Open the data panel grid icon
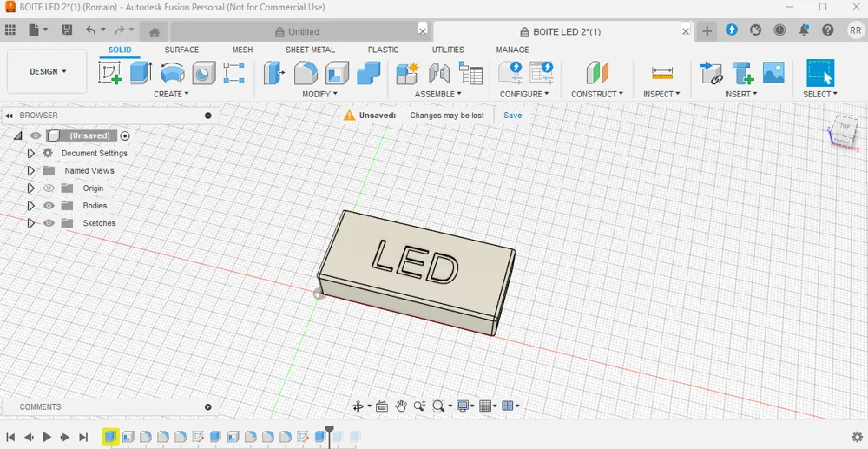The image size is (868, 449). 10,30
